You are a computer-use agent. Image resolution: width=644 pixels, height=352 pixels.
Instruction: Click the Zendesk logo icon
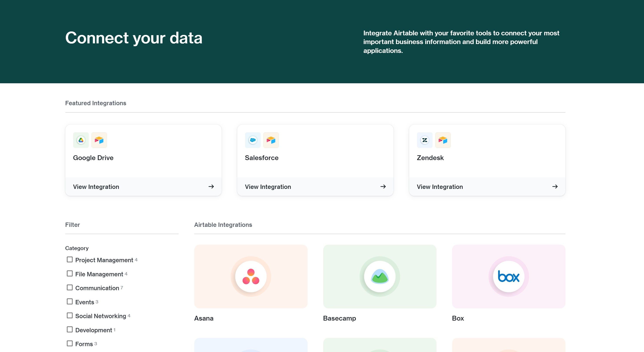425,140
